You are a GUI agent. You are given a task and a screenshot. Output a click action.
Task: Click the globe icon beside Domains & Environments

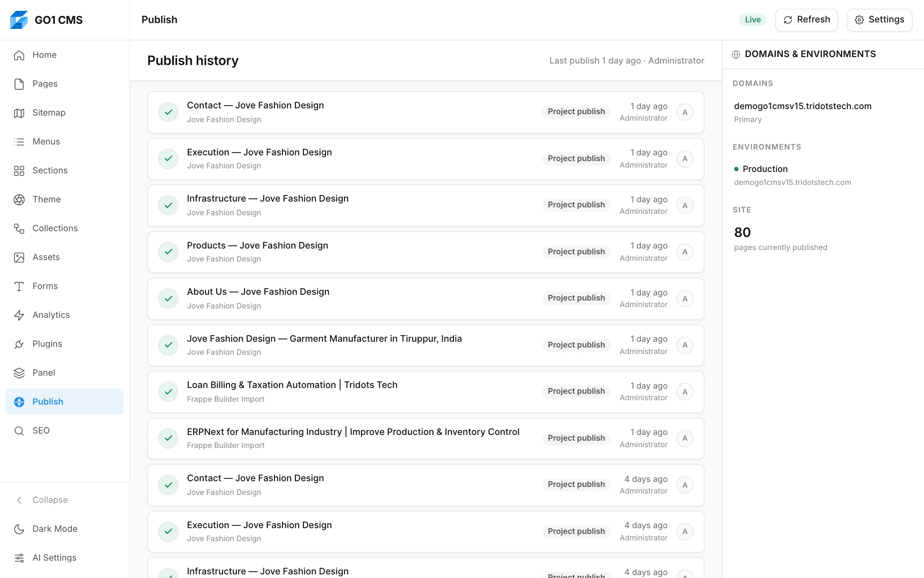[x=736, y=54]
